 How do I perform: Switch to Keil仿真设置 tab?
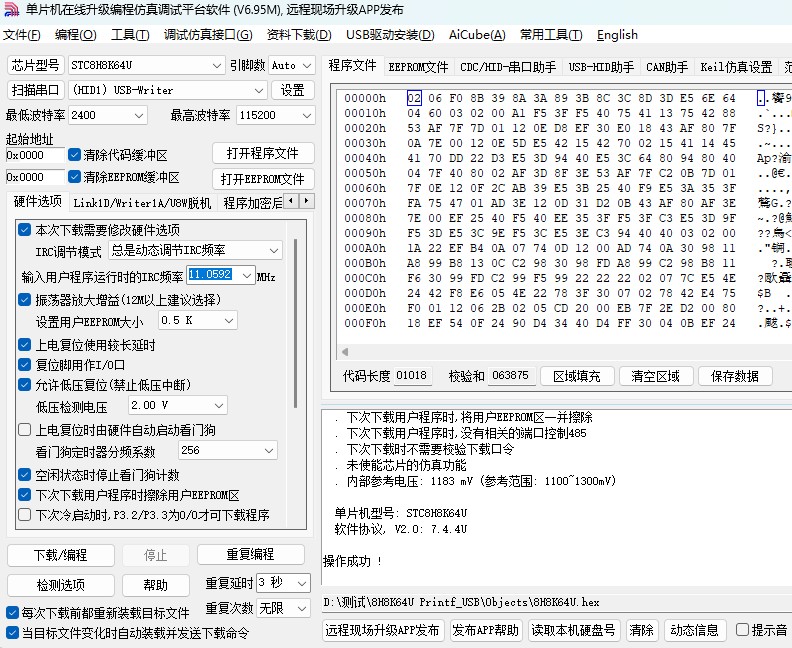coord(736,67)
